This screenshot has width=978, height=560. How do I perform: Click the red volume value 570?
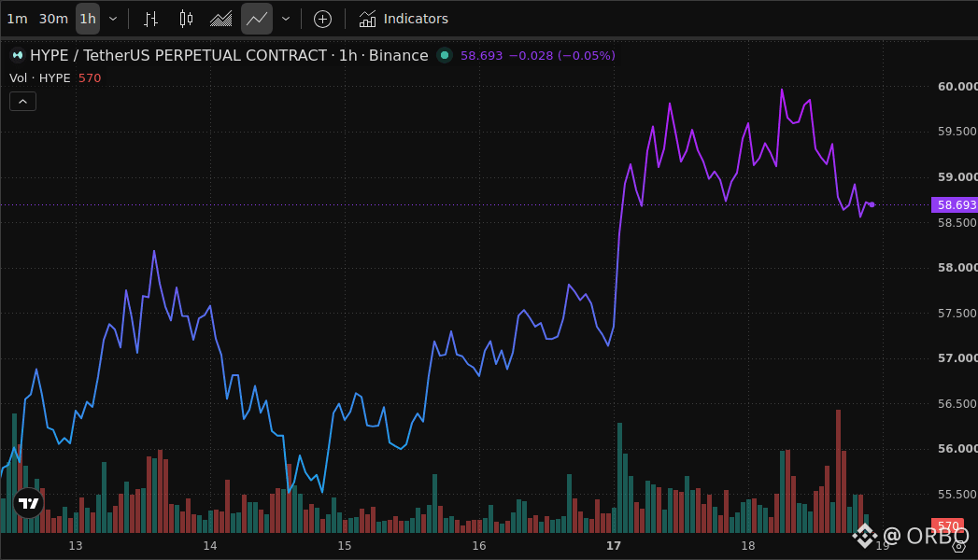click(89, 77)
